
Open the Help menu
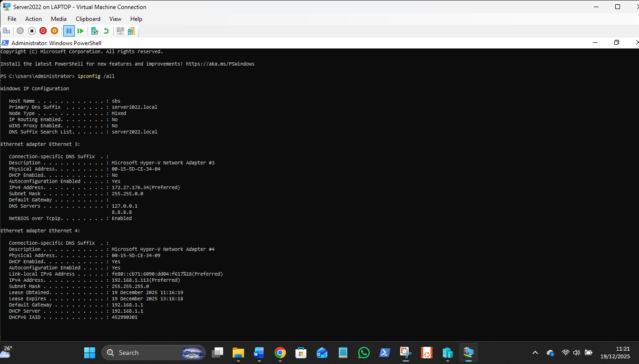136,19
